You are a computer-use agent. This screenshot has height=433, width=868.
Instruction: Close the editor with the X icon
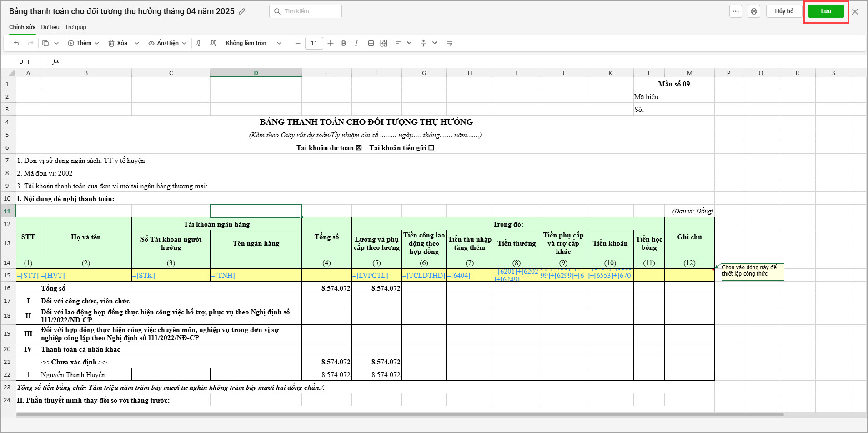click(x=855, y=11)
